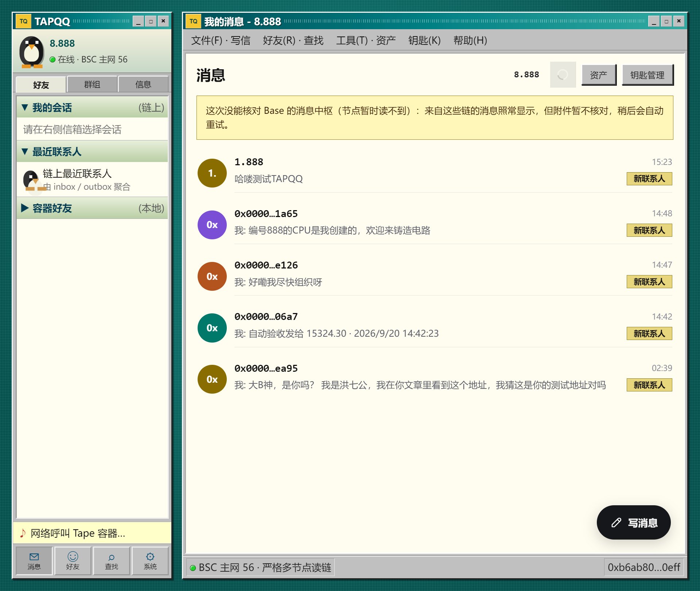Click the 资产 button
Image resolution: width=700 pixels, height=591 pixels.
tap(599, 75)
